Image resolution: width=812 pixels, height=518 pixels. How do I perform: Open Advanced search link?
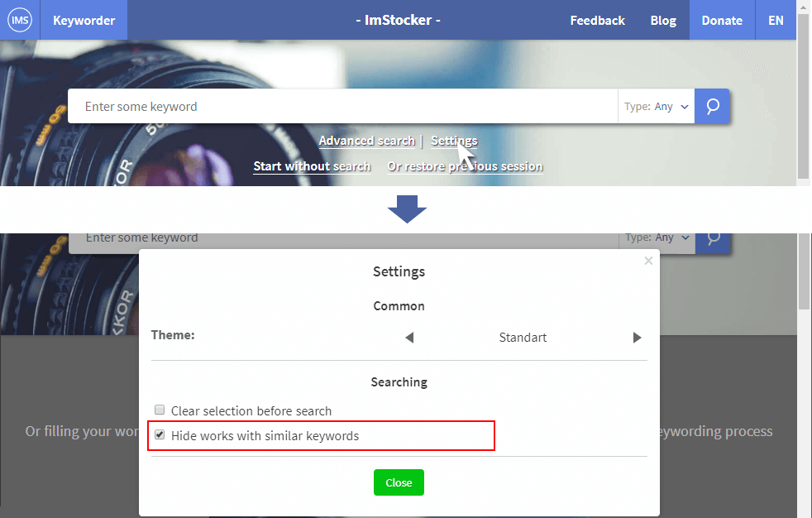(x=366, y=141)
